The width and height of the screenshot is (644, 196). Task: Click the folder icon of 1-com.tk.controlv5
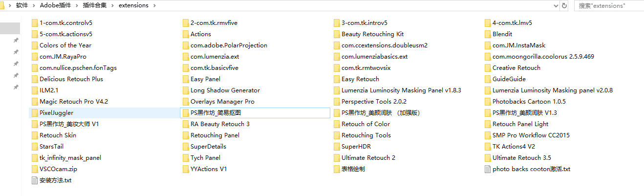click(35, 23)
